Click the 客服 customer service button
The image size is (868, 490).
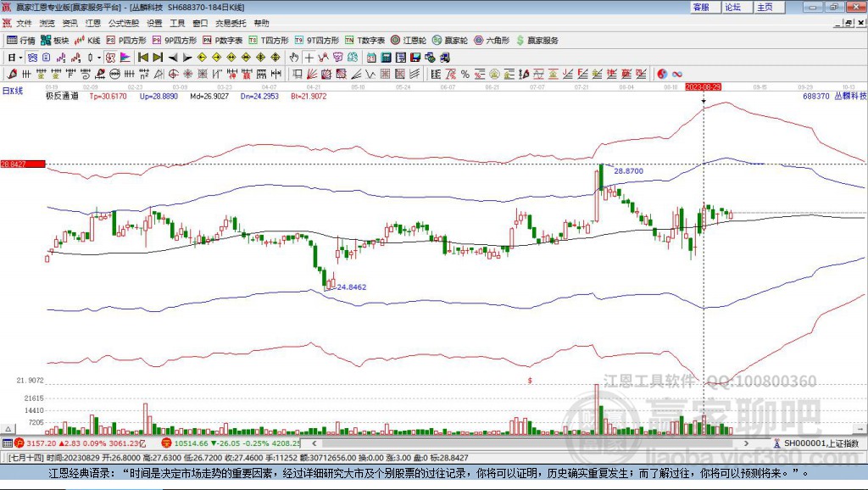(704, 7)
